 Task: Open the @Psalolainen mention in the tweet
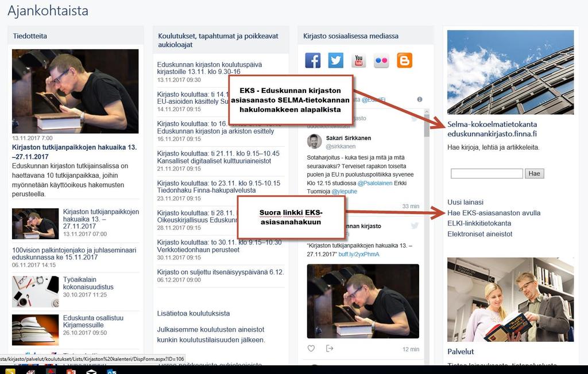374,183
